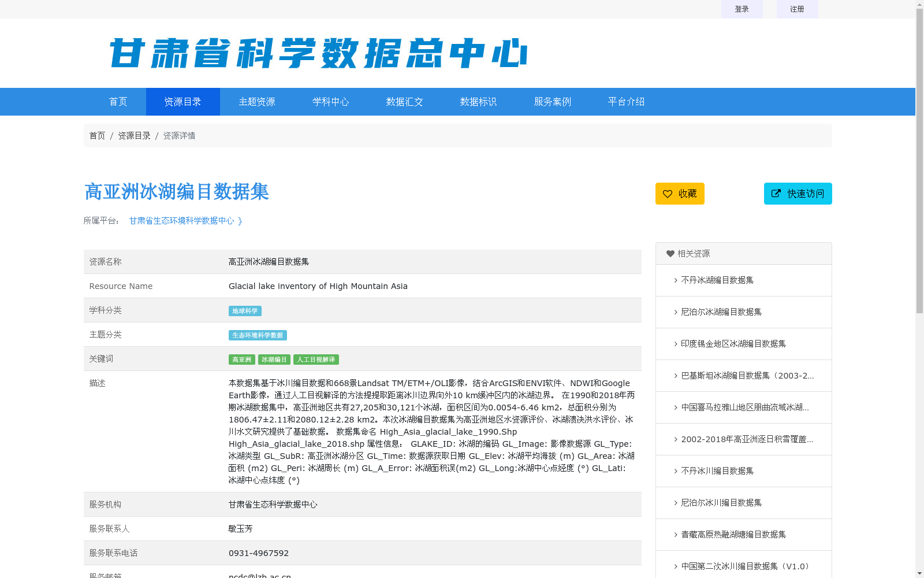Viewport: 924px width, 578px height.
Task: Open related resource 不丹冰湖编目数据集
Action: (x=717, y=280)
